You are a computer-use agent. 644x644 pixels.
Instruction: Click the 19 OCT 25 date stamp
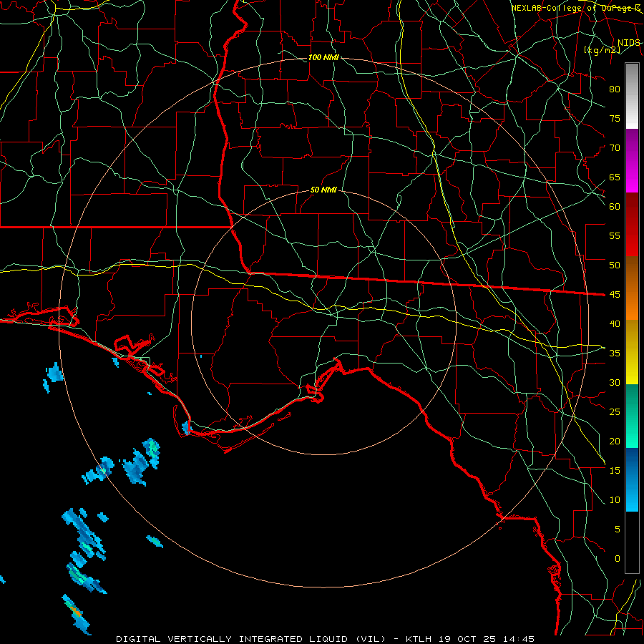point(469,639)
